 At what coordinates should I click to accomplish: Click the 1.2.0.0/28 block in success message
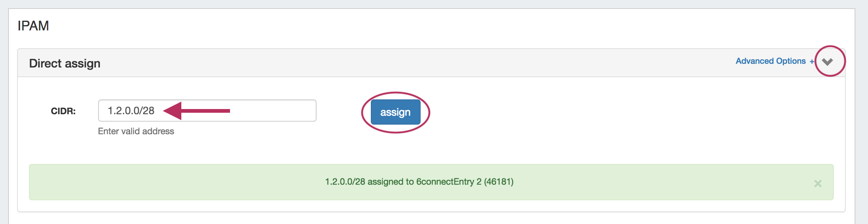pos(345,182)
